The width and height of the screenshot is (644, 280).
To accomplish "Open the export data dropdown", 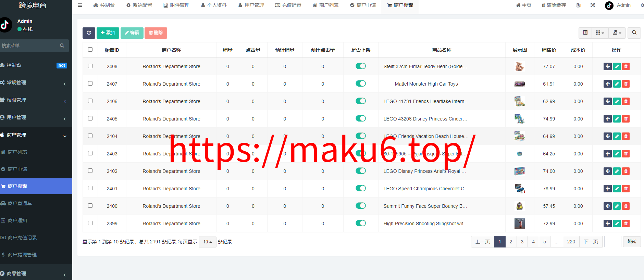I will coord(617,33).
